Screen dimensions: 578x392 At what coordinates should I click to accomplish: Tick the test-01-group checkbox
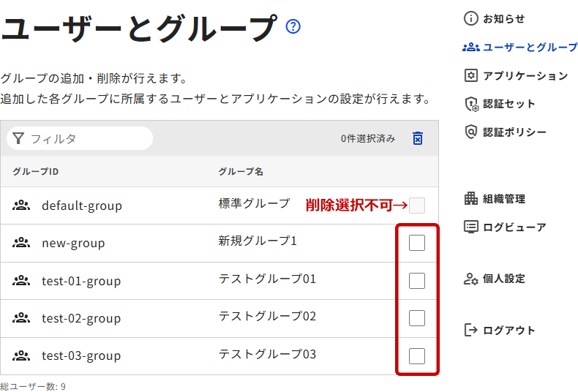pyautogui.click(x=417, y=281)
